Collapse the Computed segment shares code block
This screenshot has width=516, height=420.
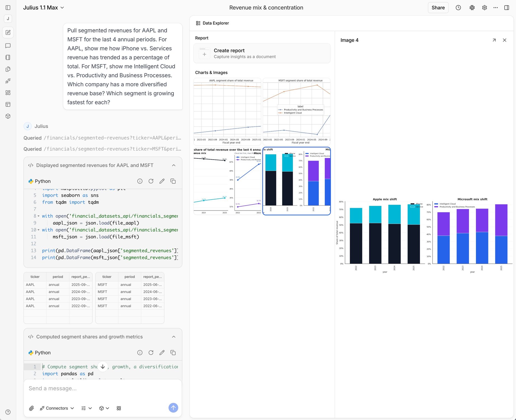click(173, 337)
